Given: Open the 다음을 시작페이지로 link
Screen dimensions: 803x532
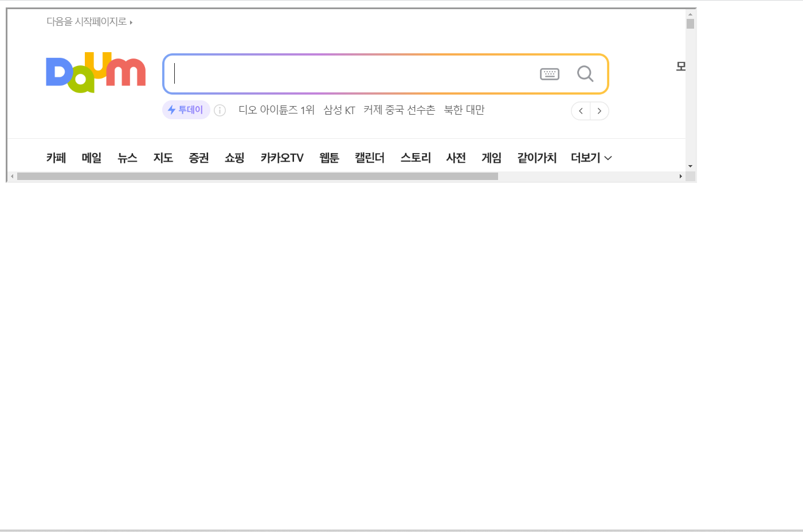Looking at the screenshot, I should [89, 22].
